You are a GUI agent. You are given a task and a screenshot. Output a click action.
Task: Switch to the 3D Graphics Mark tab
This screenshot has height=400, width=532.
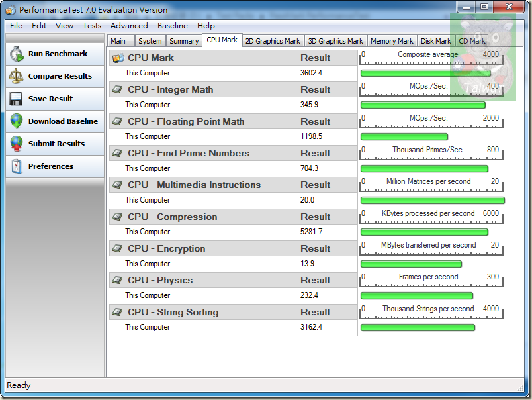click(335, 41)
